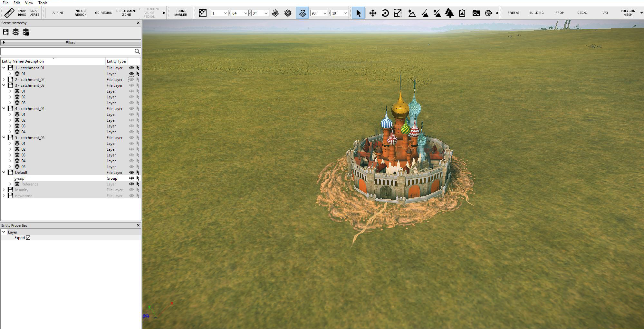Viewport: 644px width, 329px height.
Task: Show the 4 - catchment_04 file layer
Action: (131, 109)
